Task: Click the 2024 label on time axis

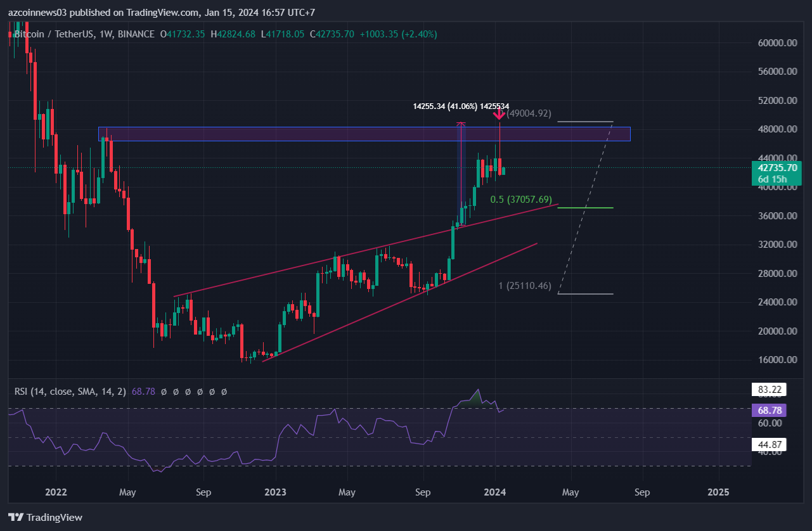Action: [x=495, y=492]
